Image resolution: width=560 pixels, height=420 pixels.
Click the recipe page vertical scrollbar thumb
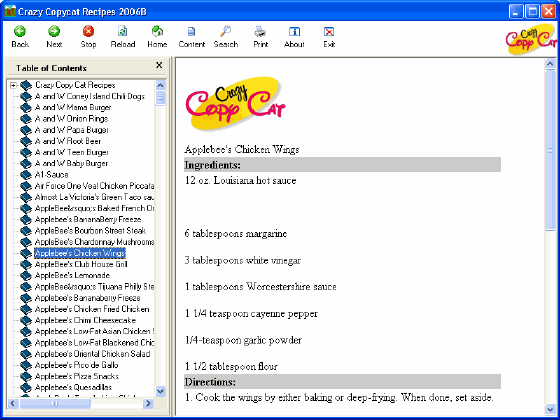click(550, 150)
